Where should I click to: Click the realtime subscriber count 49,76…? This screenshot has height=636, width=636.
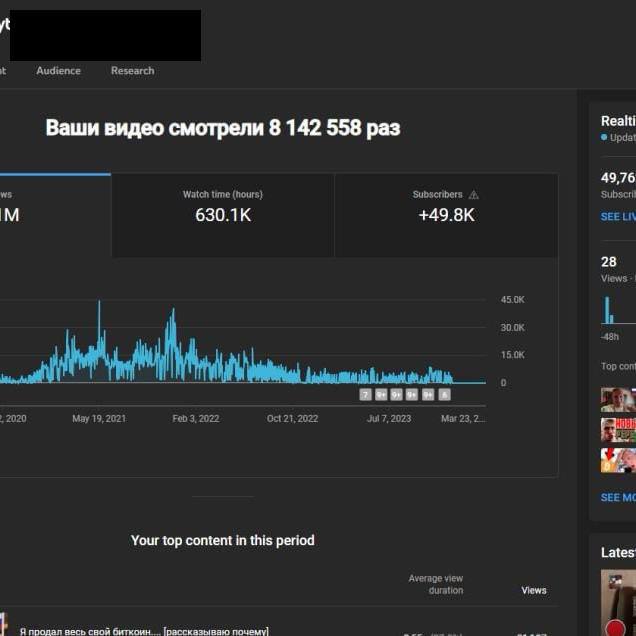click(618, 178)
